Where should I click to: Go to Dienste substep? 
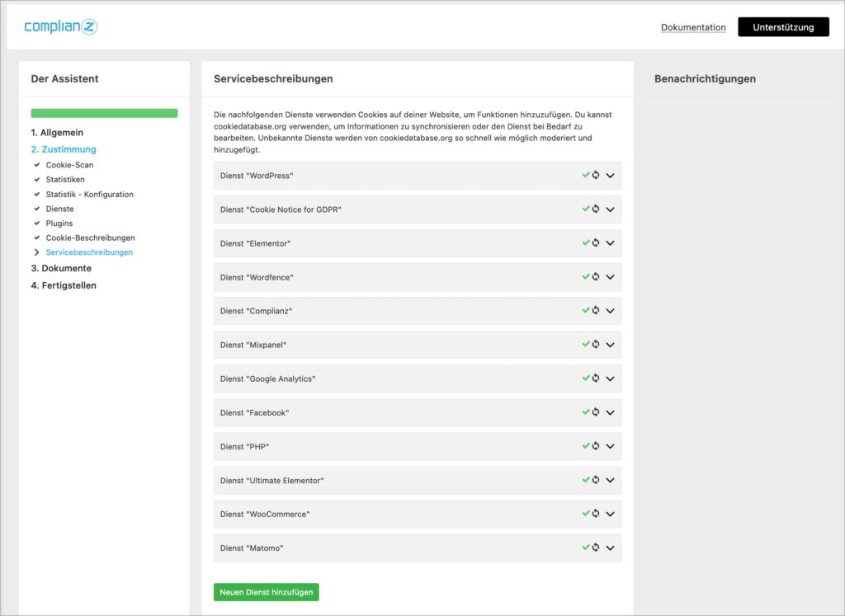tap(59, 209)
